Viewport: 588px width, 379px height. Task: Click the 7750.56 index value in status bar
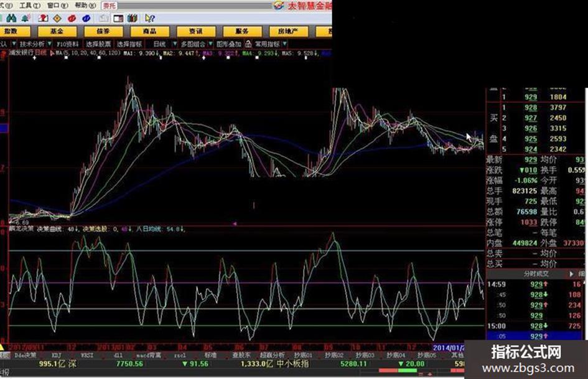click(130, 363)
